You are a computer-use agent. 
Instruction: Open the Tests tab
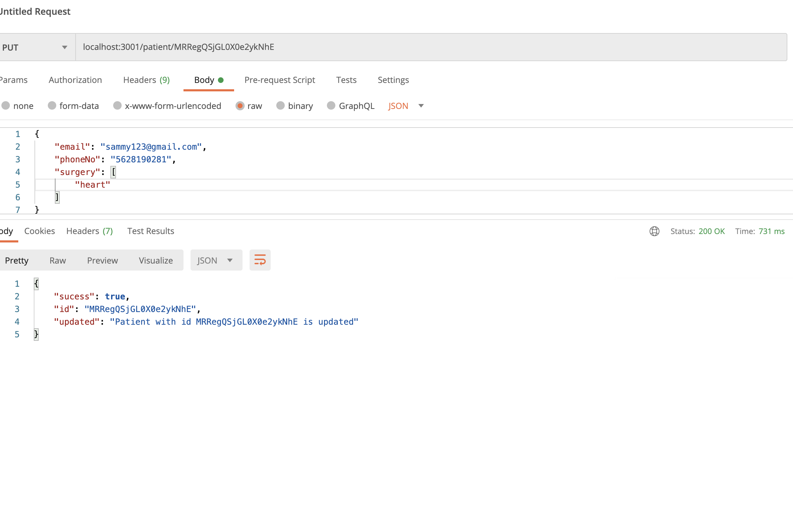[346, 80]
